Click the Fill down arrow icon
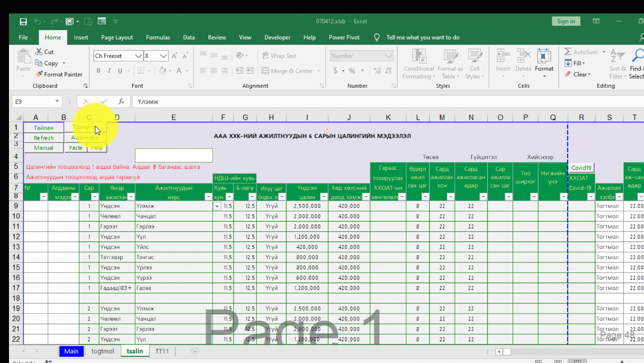The image size is (644, 363). tap(568, 63)
